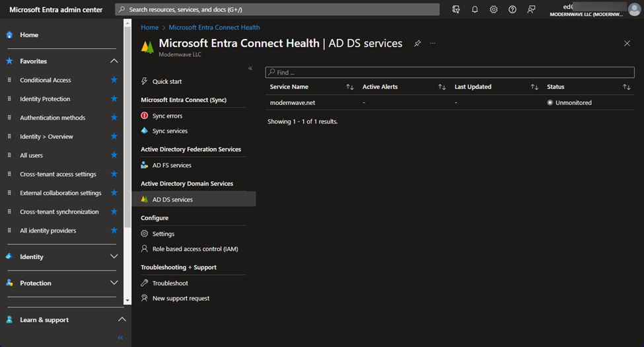The width and height of the screenshot is (644, 347).
Task: Focus the Find filter box
Action: coord(450,72)
